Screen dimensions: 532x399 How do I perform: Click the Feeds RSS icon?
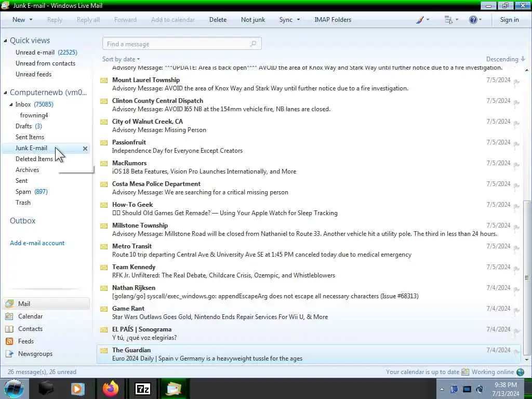click(x=9, y=341)
